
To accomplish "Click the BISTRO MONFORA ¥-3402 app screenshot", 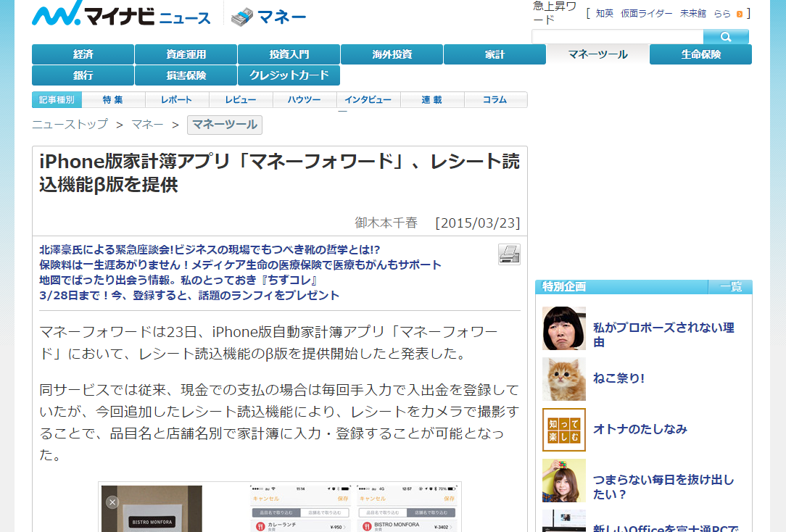I will (x=407, y=509).
